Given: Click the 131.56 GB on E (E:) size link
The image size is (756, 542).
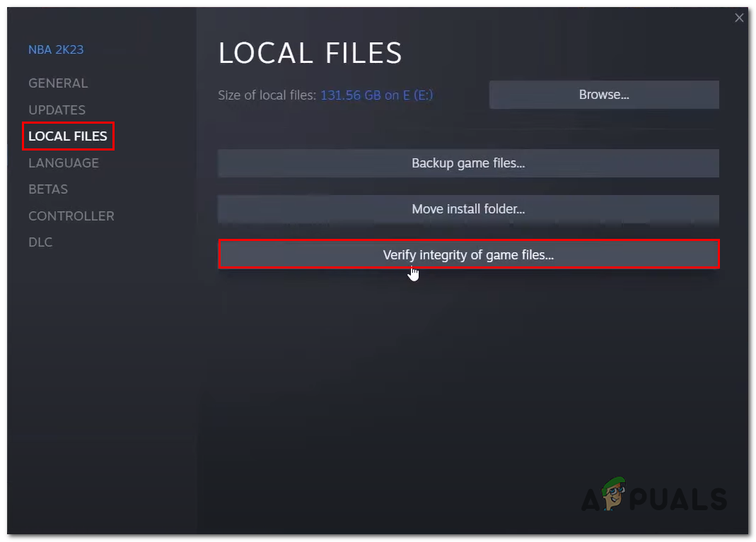Looking at the screenshot, I should click(x=376, y=95).
